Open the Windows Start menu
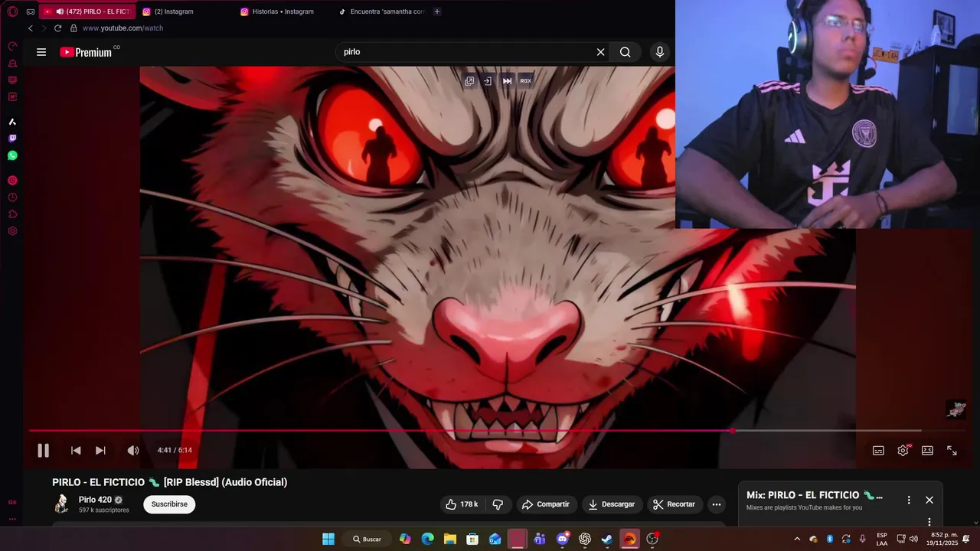980x551 pixels. [328, 539]
